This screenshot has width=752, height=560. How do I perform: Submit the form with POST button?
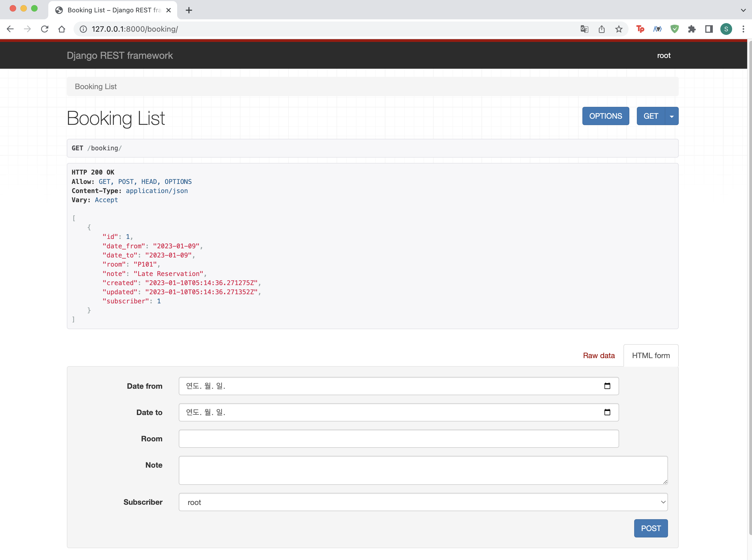651,528
